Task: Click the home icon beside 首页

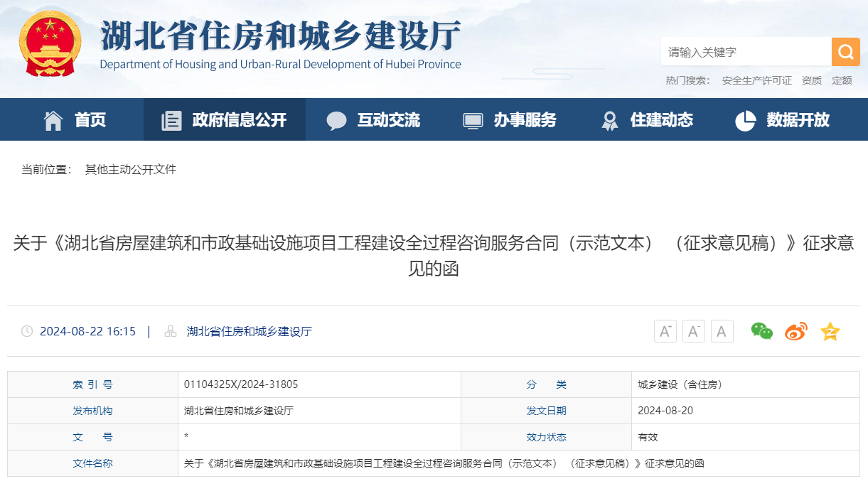Action: coord(53,120)
